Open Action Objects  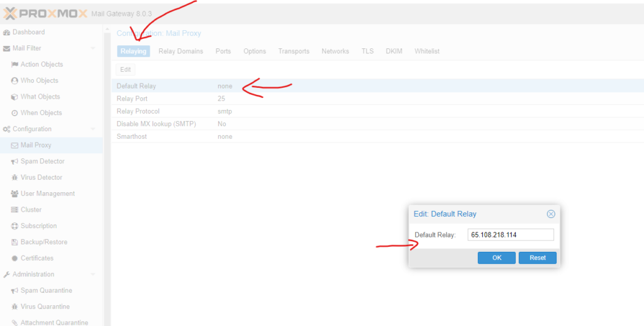click(42, 64)
